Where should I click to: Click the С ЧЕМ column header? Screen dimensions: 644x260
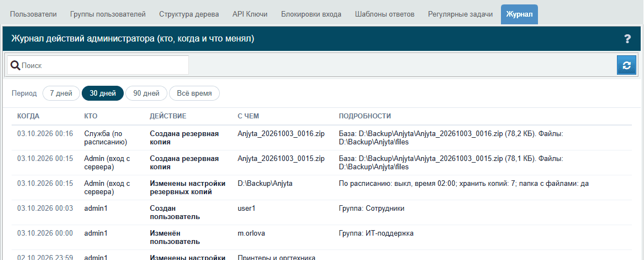coord(249,116)
